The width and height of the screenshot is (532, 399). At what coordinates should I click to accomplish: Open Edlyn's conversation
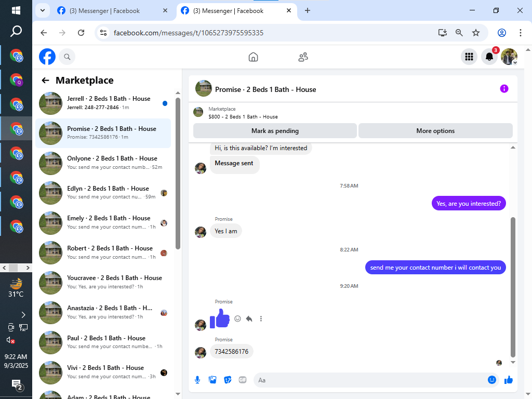click(x=103, y=192)
